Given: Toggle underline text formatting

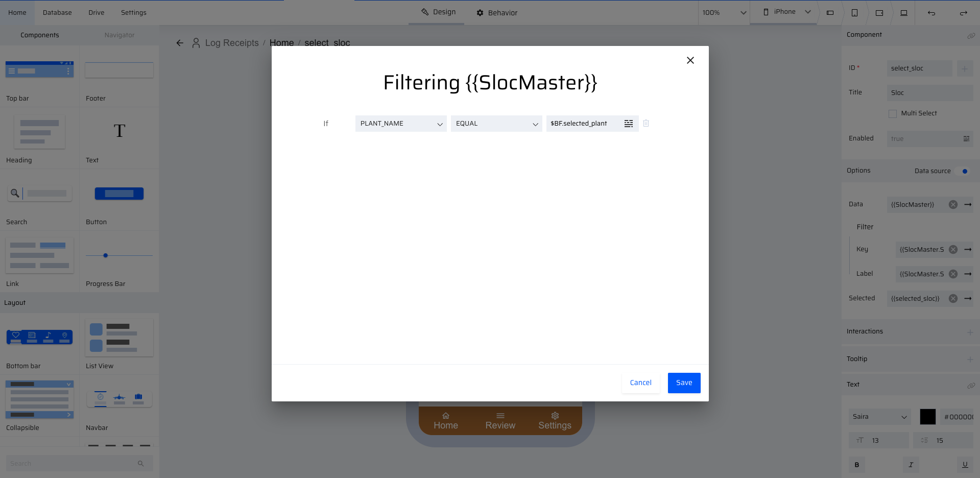Looking at the screenshot, I should pyautogui.click(x=965, y=465).
